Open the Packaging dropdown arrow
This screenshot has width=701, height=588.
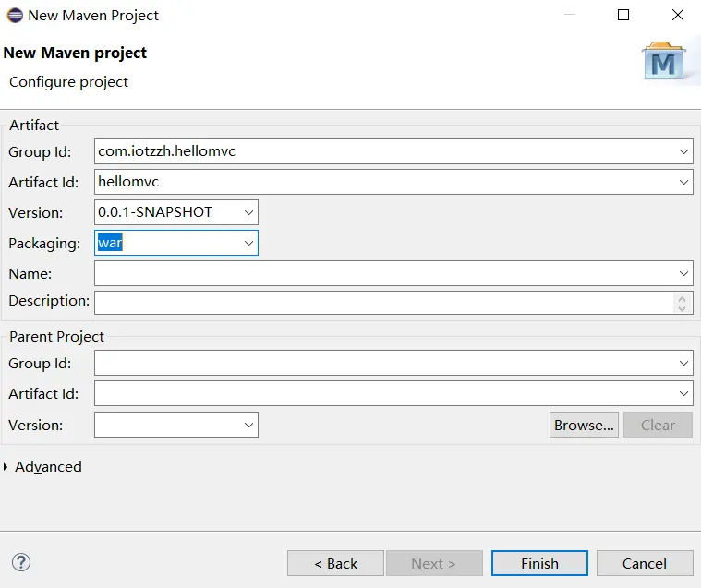(249, 243)
